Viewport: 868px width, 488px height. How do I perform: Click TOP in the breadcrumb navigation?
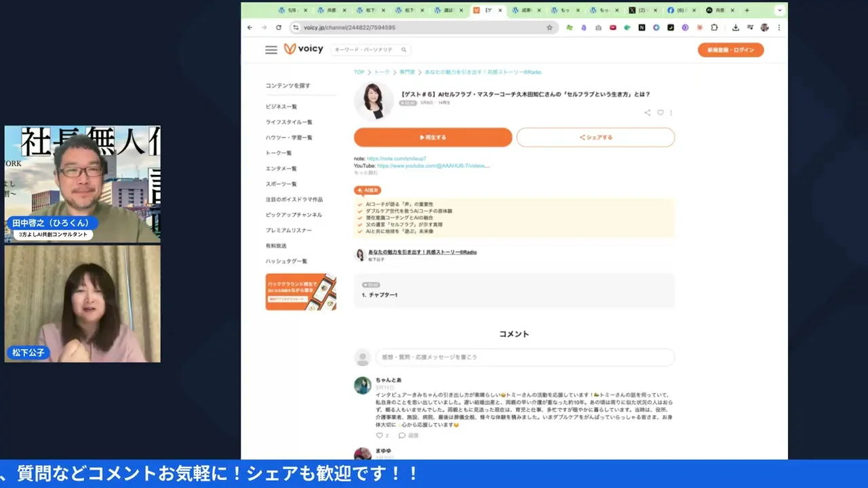(359, 72)
